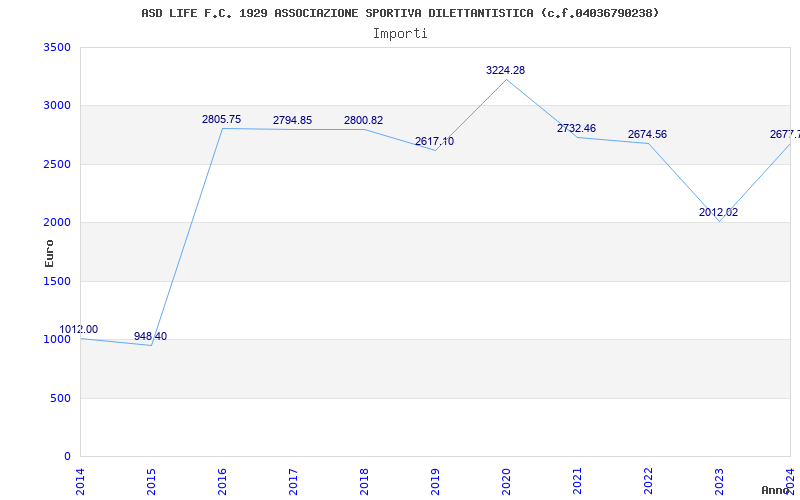Select the ASD LIFE F.C. 1929 chart title
800x500 pixels.
(x=400, y=13)
